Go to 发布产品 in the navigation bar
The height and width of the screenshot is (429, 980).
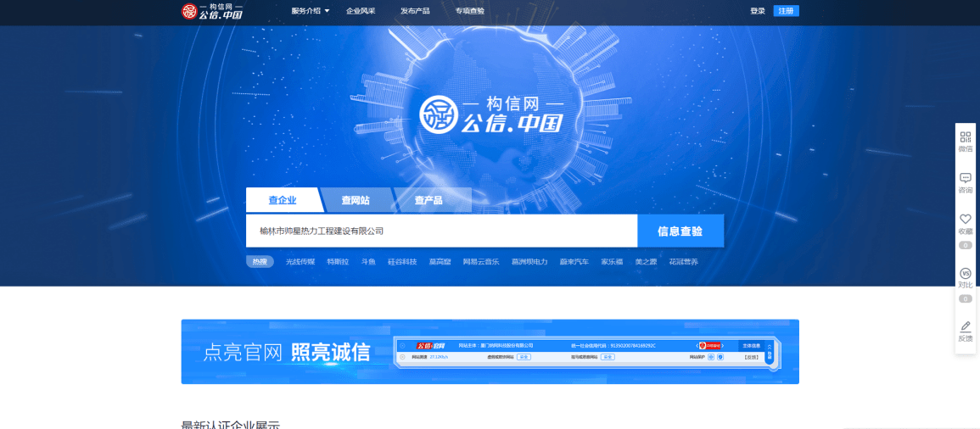pyautogui.click(x=415, y=11)
